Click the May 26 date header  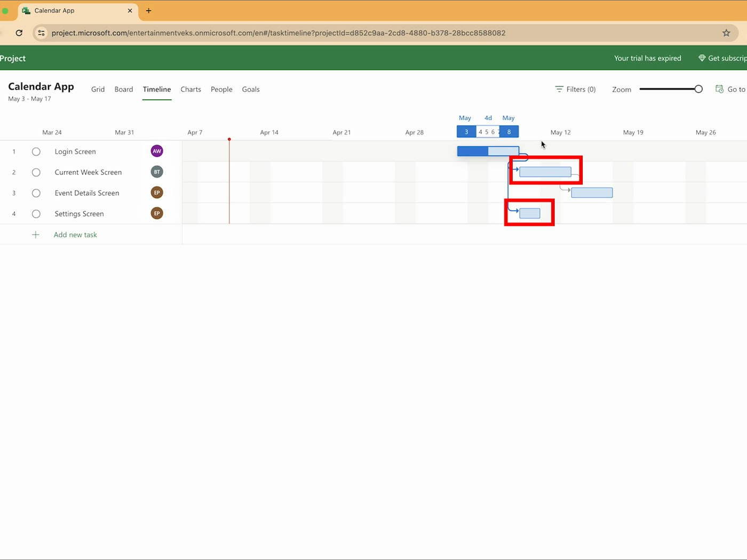pos(705,132)
